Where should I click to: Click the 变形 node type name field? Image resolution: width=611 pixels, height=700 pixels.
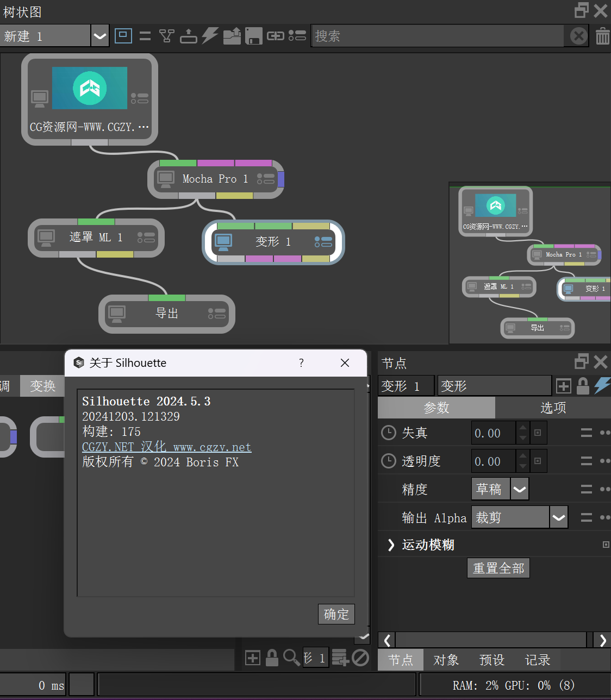(495, 386)
